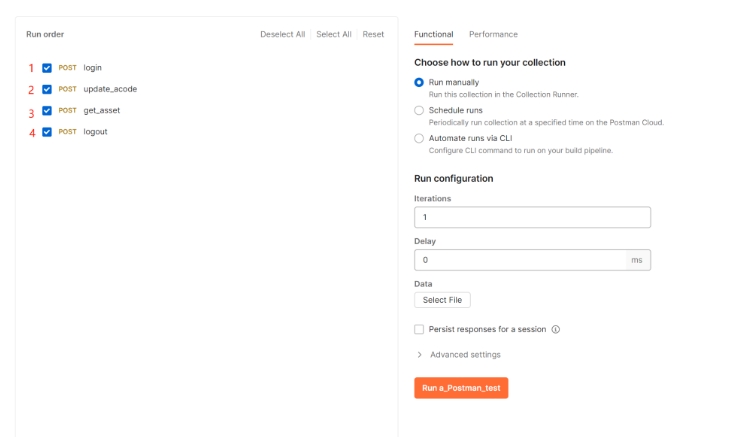The image size is (741, 437).
Task: Click the Run a_Postman_test button
Action: (461, 387)
